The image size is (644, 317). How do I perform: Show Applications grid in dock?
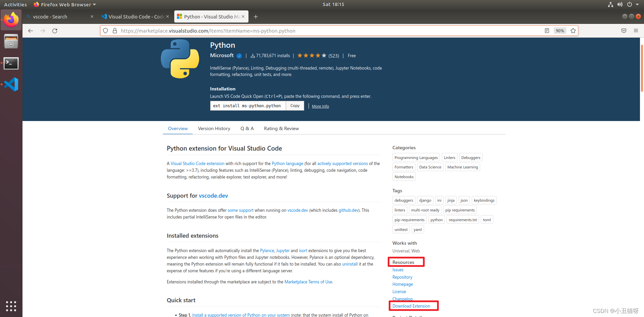(11, 306)
